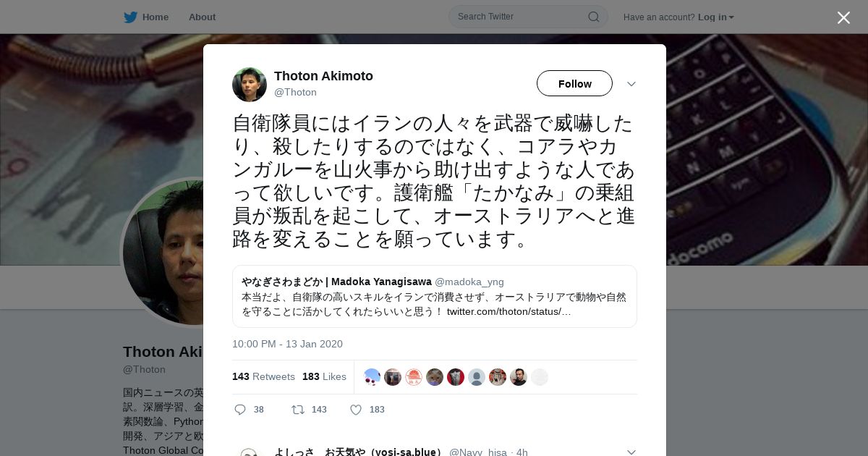Like the tweet with heart icon

[x=356, y=410]
